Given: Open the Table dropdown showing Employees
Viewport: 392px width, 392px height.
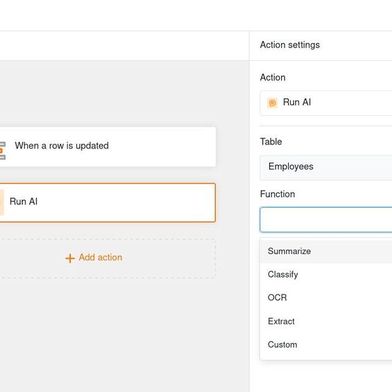Looking at the screenshot, I should pos(326,167).
